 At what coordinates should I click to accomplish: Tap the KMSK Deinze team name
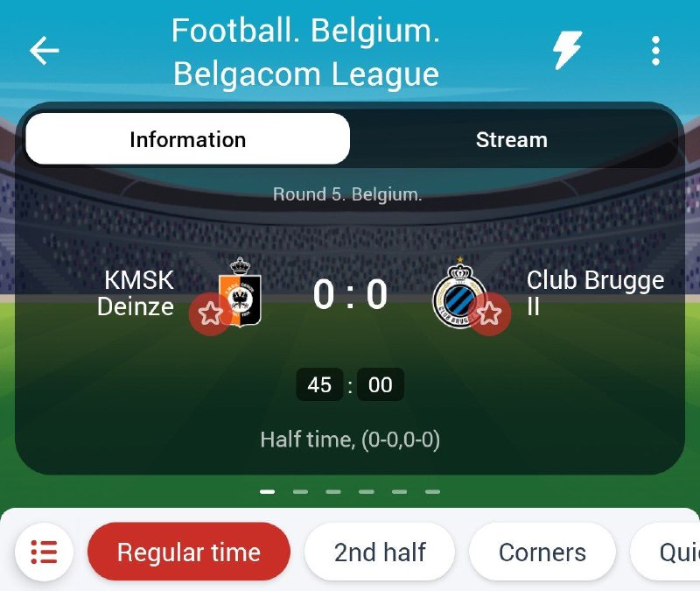click(x=136, y=293)
